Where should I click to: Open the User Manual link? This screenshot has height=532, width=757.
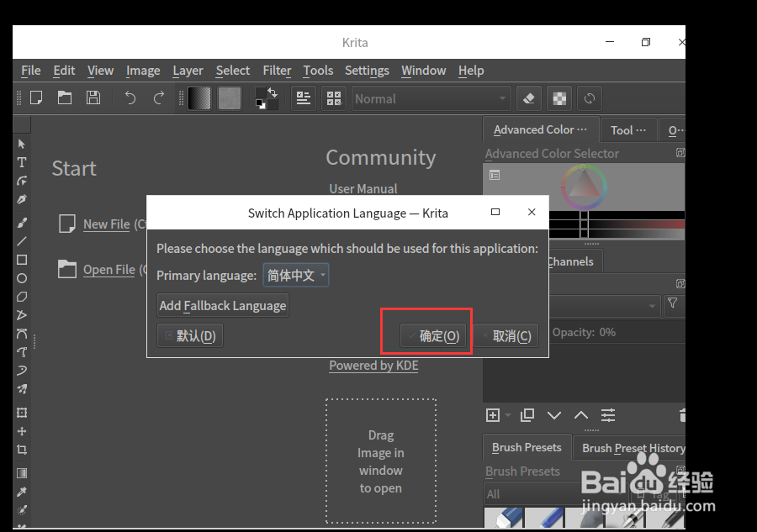pyautogui.click(x=363, y=188)
